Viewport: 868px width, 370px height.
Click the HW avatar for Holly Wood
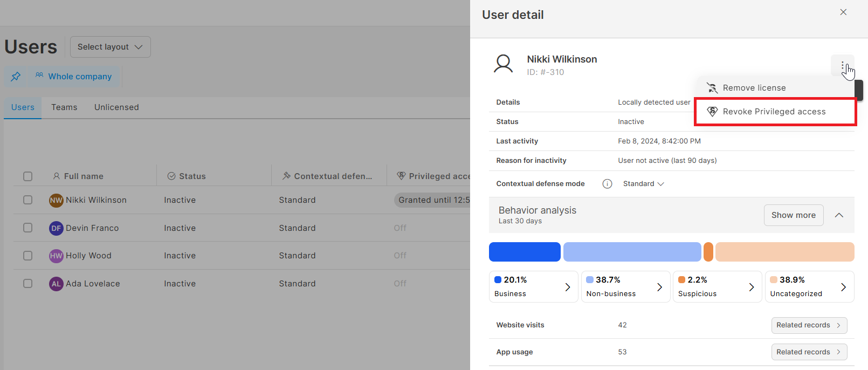(x=56, y=256)
